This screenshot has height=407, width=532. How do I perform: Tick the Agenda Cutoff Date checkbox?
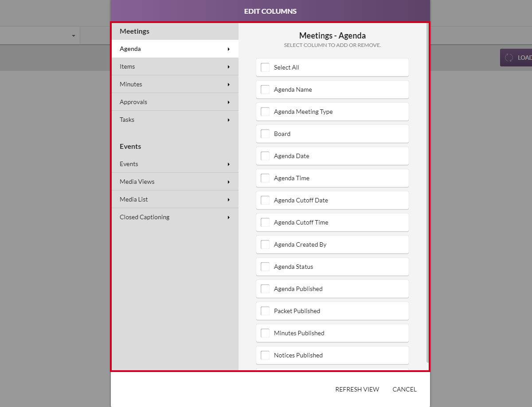tap(265, 200)
